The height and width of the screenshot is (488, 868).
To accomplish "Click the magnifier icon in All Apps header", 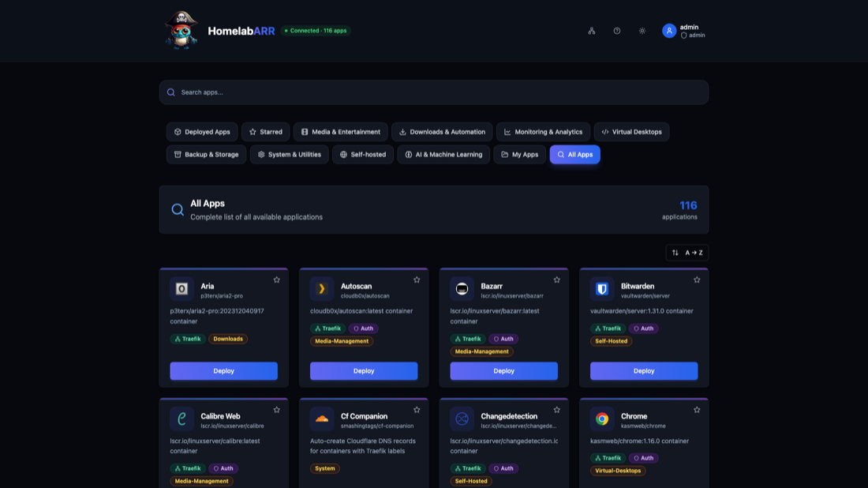I will [x=177, y=209].
